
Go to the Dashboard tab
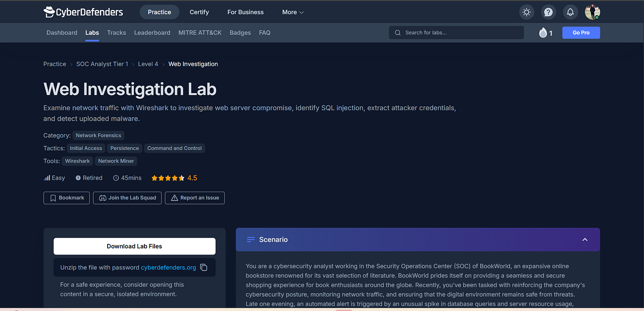(62, 33)
